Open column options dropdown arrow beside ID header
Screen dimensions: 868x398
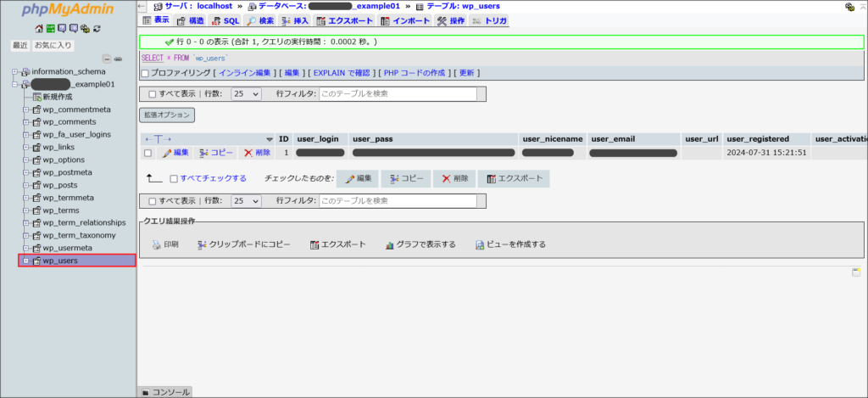pyautogui.click(x=270, y=139)
